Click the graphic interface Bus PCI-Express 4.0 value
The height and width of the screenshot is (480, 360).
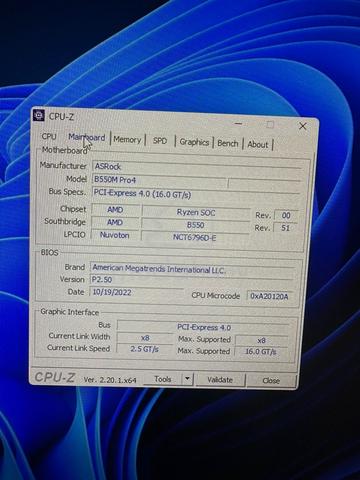coord(204,327)
